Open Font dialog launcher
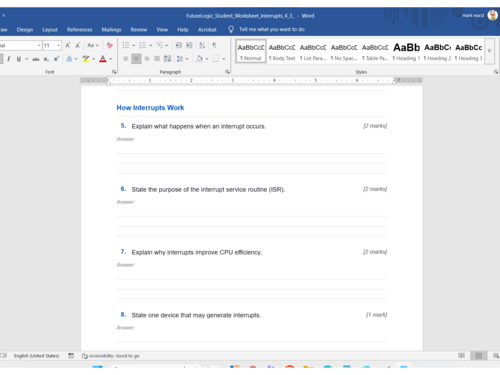This screenshot has width=500, height=375. (114, 72)
